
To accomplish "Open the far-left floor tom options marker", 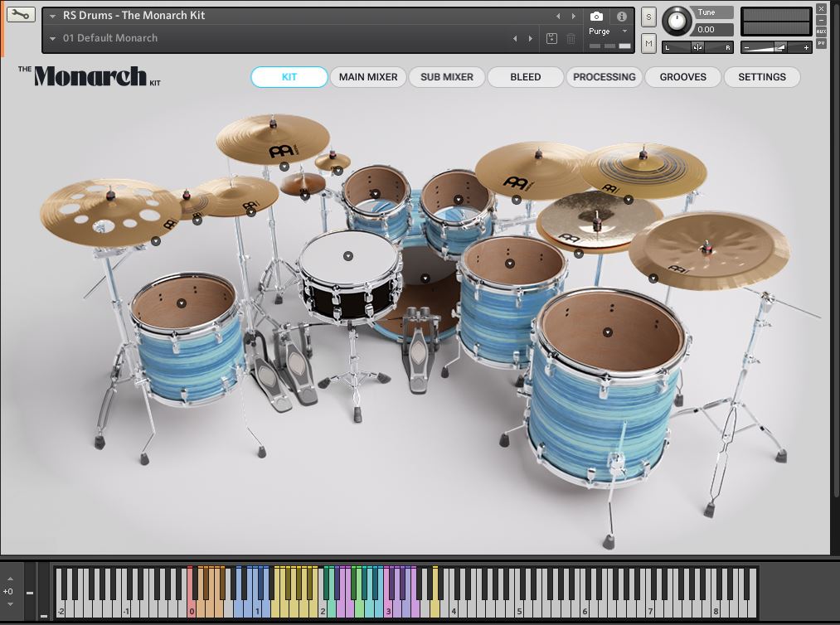I will point(181,303).
